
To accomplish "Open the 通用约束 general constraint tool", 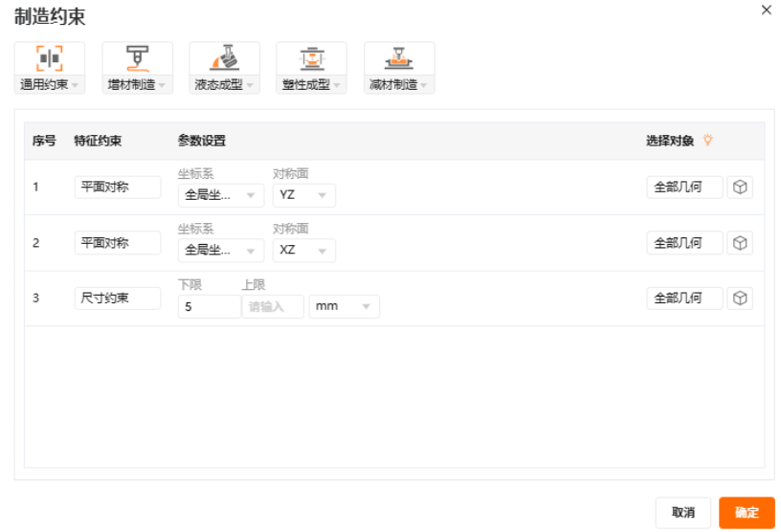I will 50,68.
